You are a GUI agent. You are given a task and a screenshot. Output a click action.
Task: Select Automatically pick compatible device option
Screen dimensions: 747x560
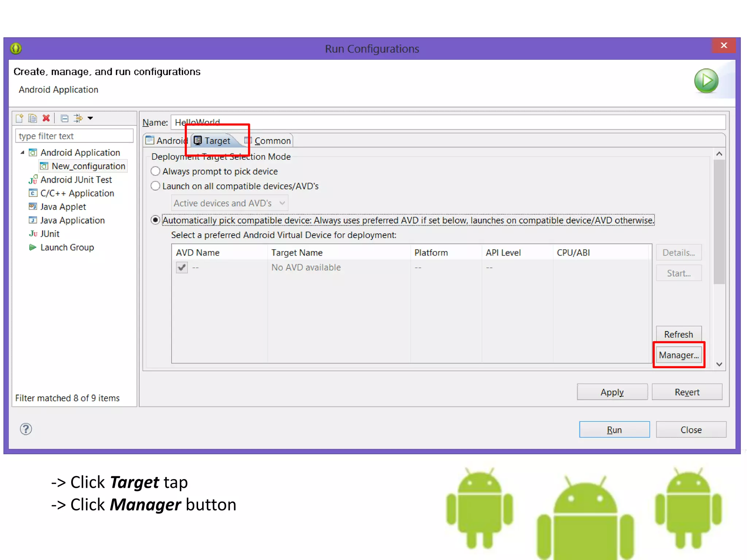(403, 220)
